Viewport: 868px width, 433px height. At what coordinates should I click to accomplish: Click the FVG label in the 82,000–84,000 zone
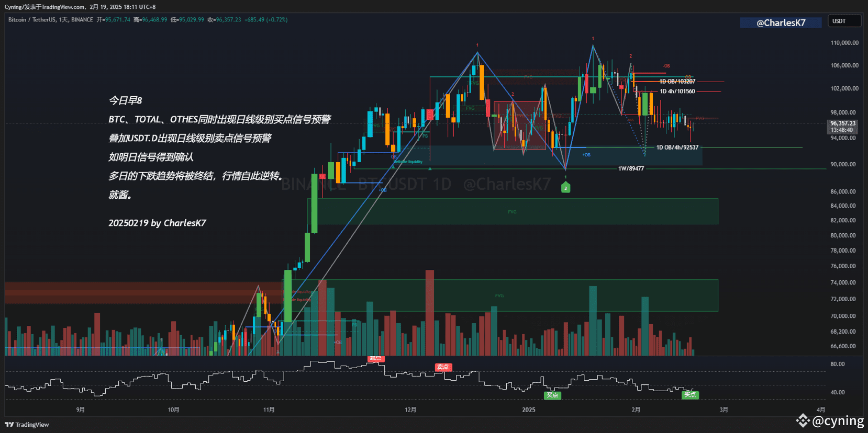(512, 212)
